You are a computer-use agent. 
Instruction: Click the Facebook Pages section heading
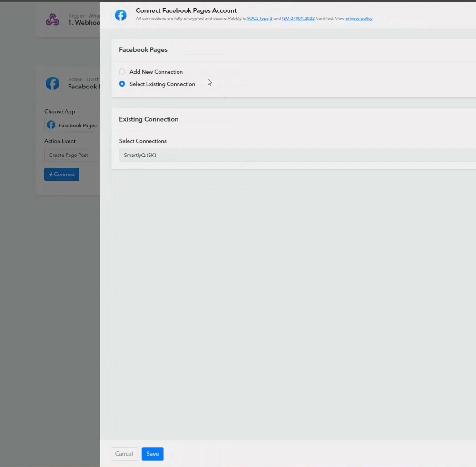pos(143,50)
